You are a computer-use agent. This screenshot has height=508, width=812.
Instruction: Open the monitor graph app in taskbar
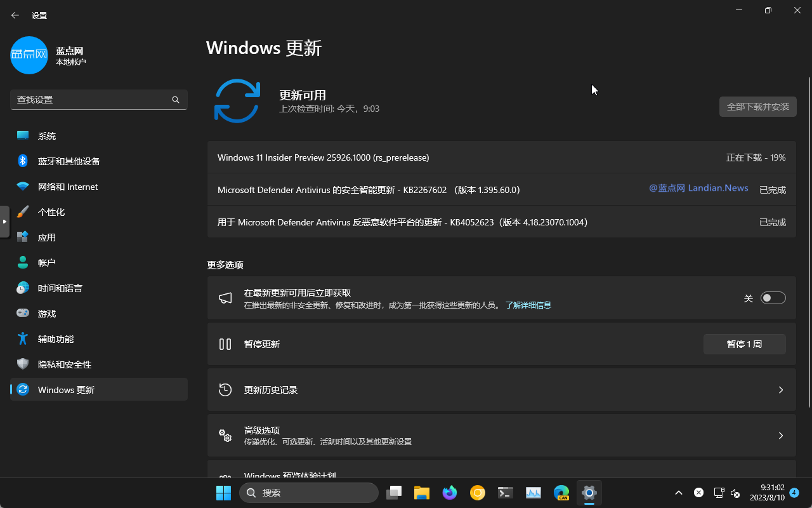(x=534, y=493)
